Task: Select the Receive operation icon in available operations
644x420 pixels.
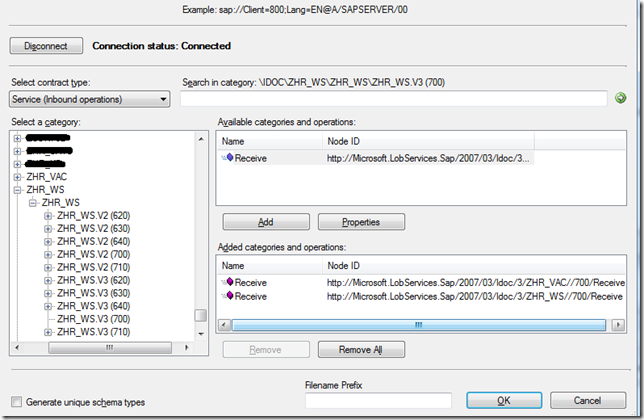Action: coord(228,158)
